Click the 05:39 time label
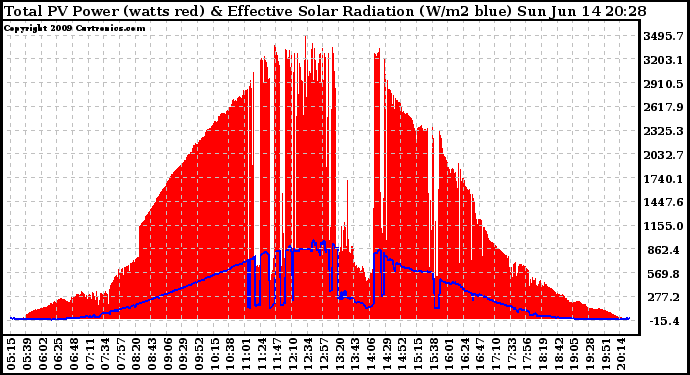 coord(27,354)
